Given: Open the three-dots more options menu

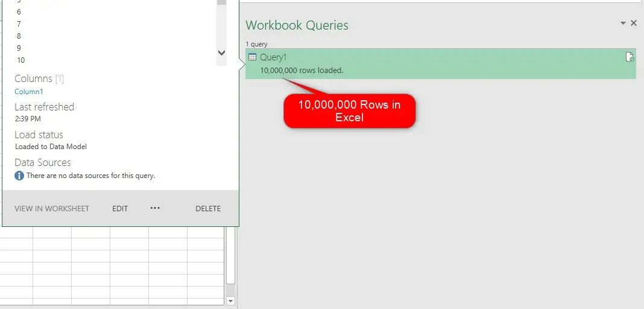Looking at the screenshot, I should tap(155, 208).
